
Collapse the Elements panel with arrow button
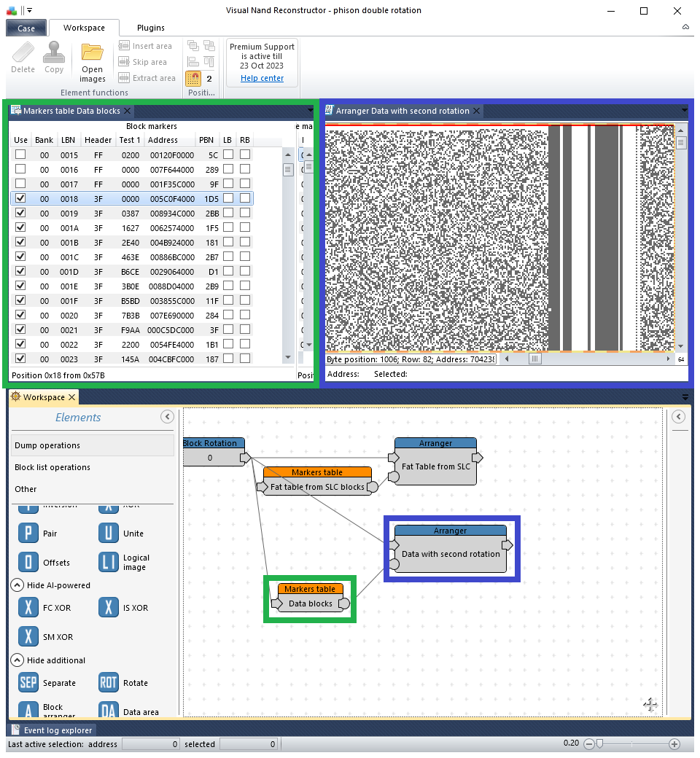point(168,417)
